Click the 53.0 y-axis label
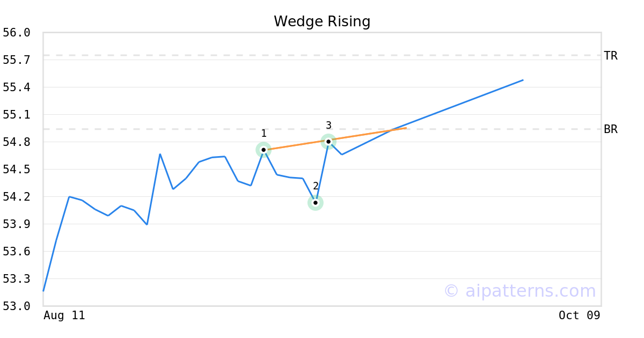644x338 pixels. coord(16,306)
